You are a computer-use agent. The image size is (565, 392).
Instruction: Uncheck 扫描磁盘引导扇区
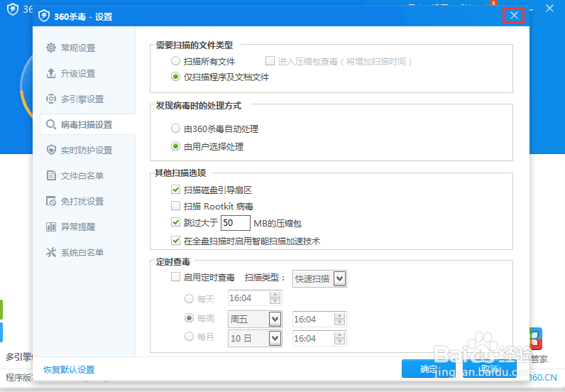[175, 190]
